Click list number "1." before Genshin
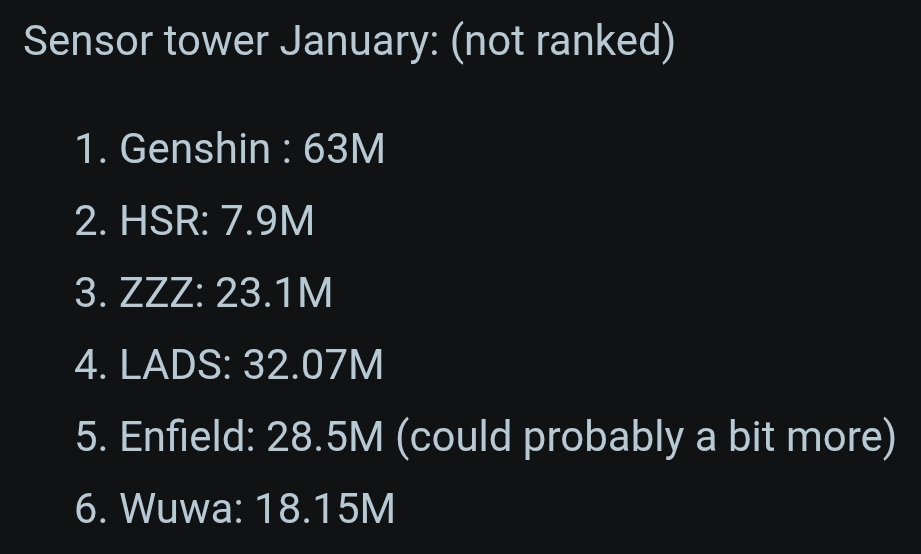This screenshot has height=554, width=921. click(90, 149)
